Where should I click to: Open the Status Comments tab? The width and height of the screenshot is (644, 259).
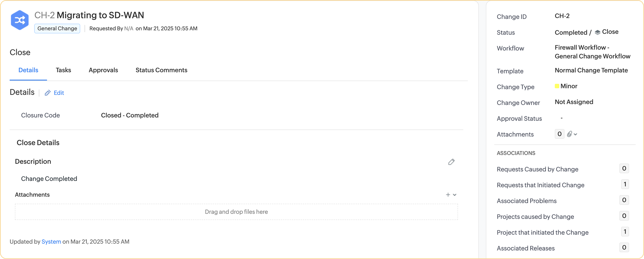161,70
